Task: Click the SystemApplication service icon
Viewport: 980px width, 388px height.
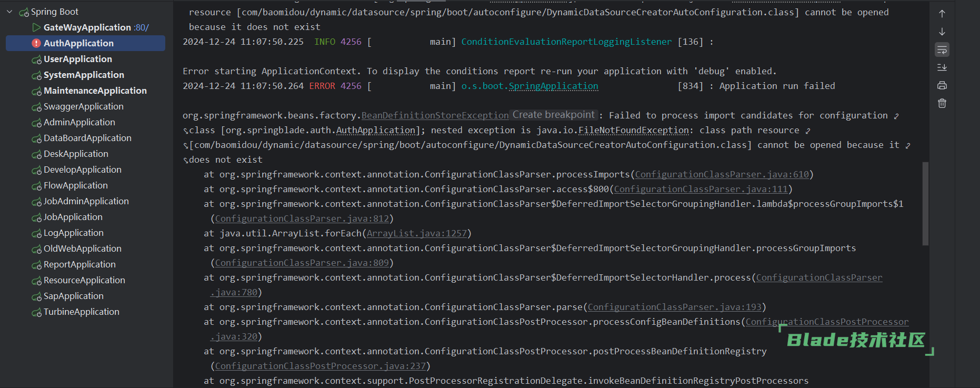Action: coord(36,75)
